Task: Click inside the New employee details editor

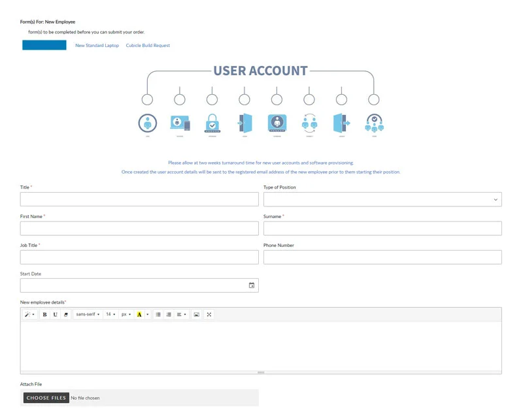Action: pos(261,346)
